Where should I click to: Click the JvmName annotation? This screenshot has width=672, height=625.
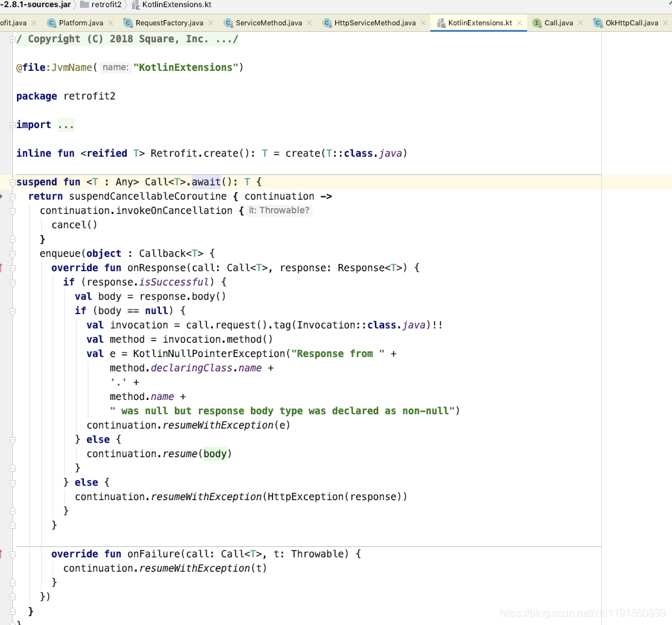71,68
